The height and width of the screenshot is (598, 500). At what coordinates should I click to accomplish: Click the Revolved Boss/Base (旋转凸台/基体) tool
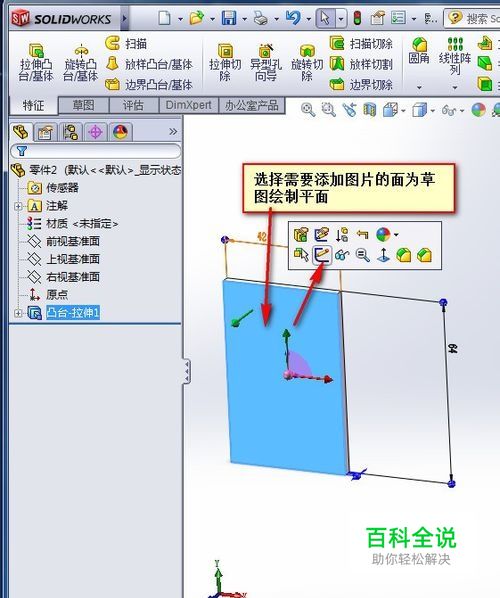(80, 62)
